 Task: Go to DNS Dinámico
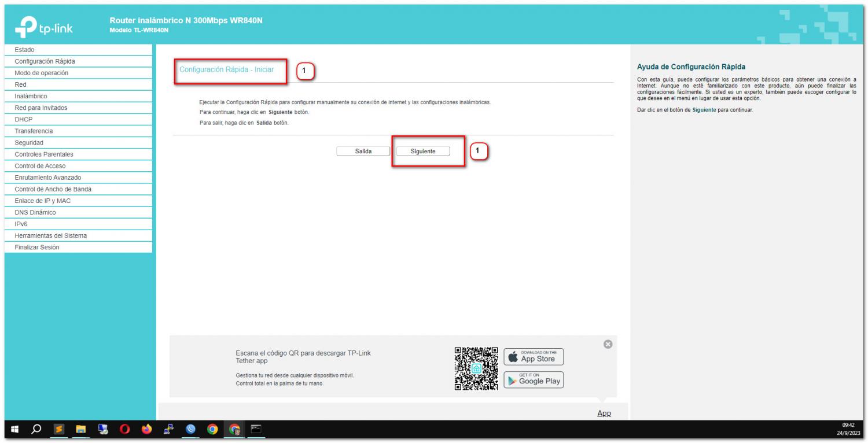coord(78,212)
